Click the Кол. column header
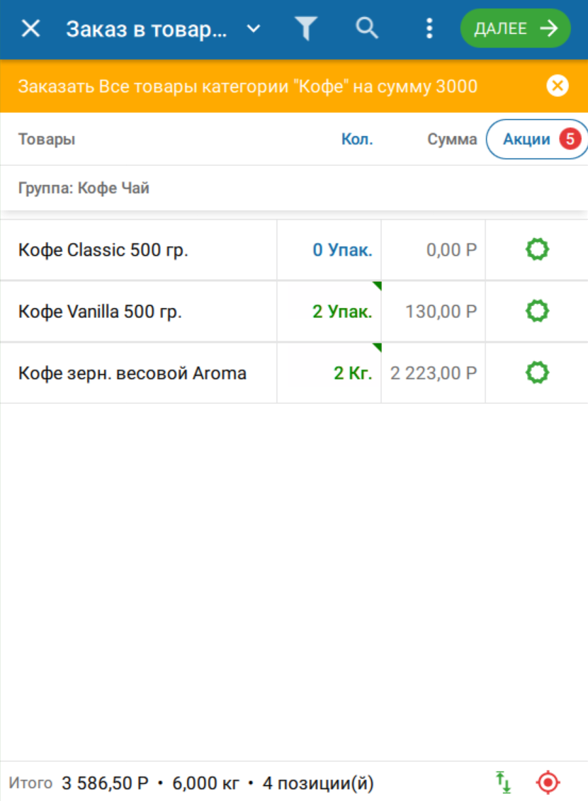588x801 pixels. (x=357, y=139)
